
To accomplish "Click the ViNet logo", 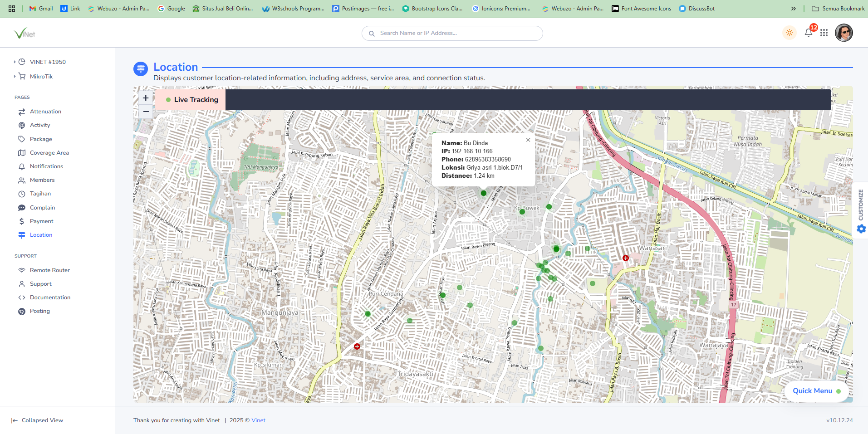I will pos(25,33).
